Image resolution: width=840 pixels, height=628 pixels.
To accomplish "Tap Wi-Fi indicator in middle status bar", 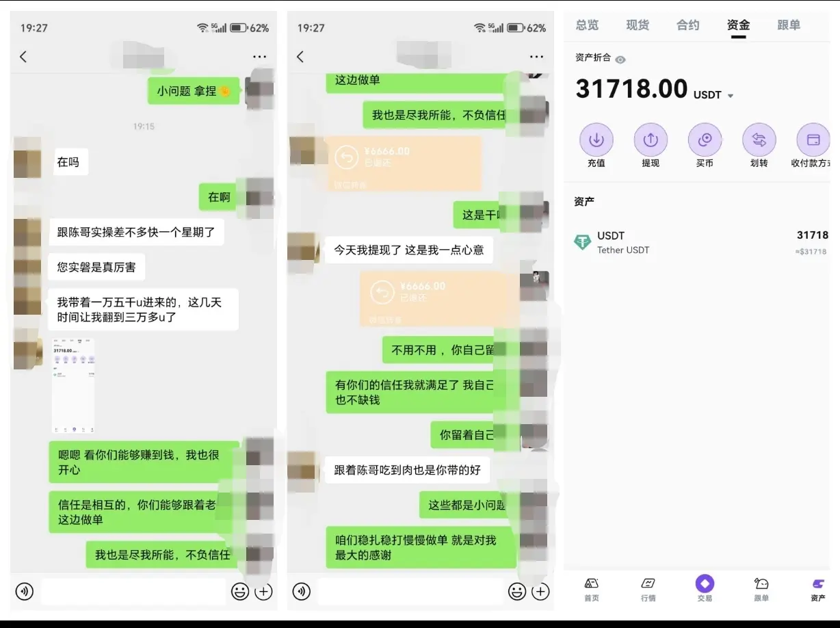I will [x=479, y=28].
